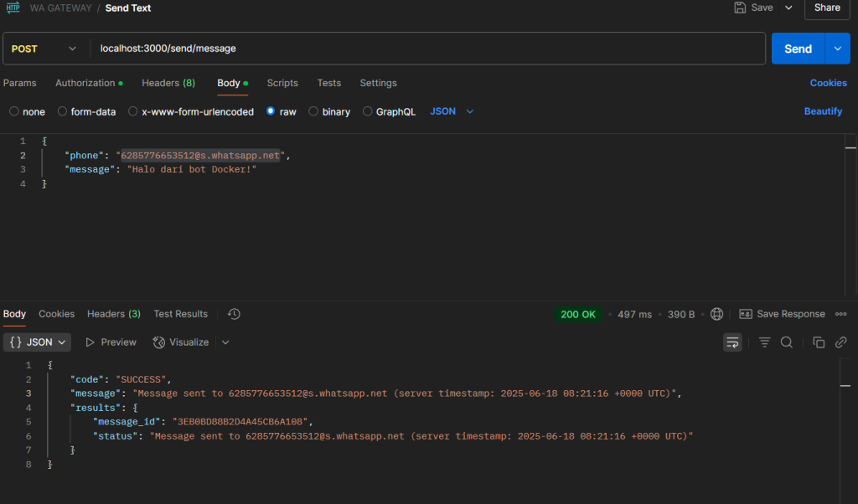The image size is (858, 504).
Task: Toggle word wrap in response viewer
Action: [x=732, y=342]
